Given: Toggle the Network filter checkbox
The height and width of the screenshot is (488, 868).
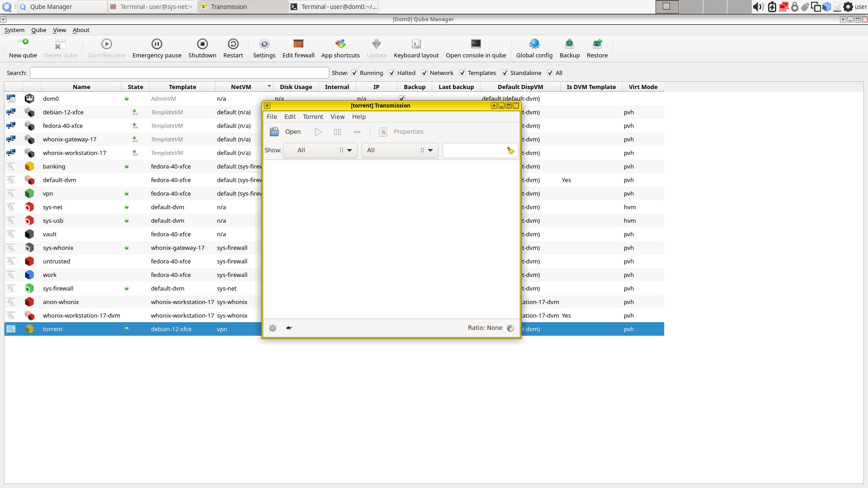Looking at the screenshot, I should coord(425,73).
